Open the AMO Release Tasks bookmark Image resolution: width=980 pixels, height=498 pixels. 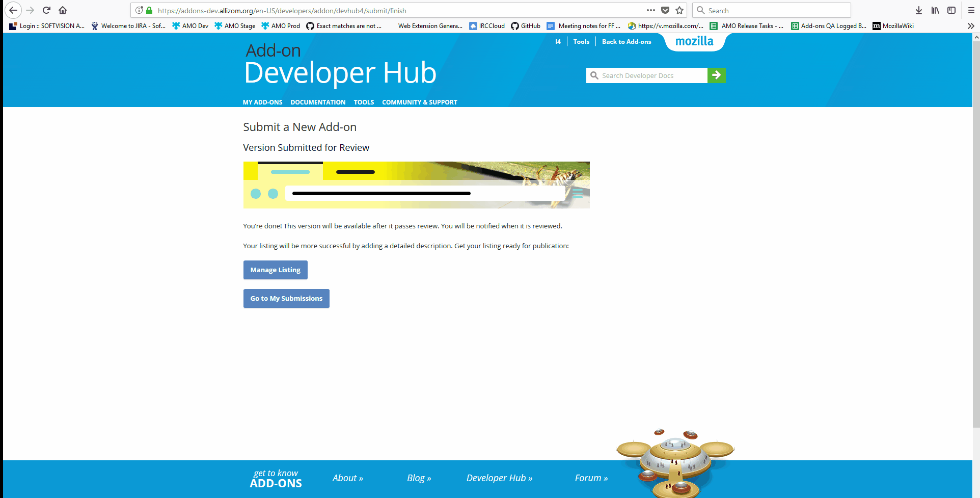click(747, 26)
